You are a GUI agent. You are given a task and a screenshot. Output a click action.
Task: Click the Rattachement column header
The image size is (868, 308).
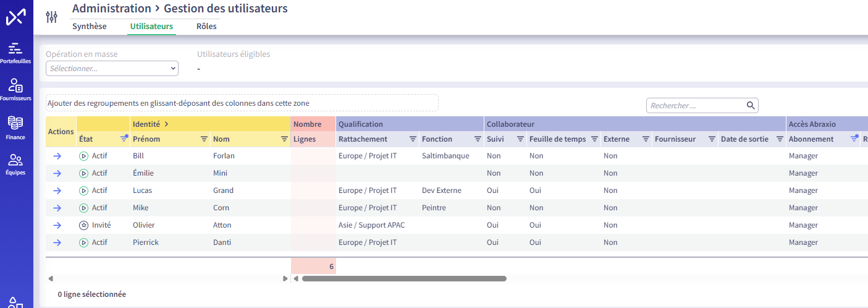pyautogui.click(x=363, y=140)
